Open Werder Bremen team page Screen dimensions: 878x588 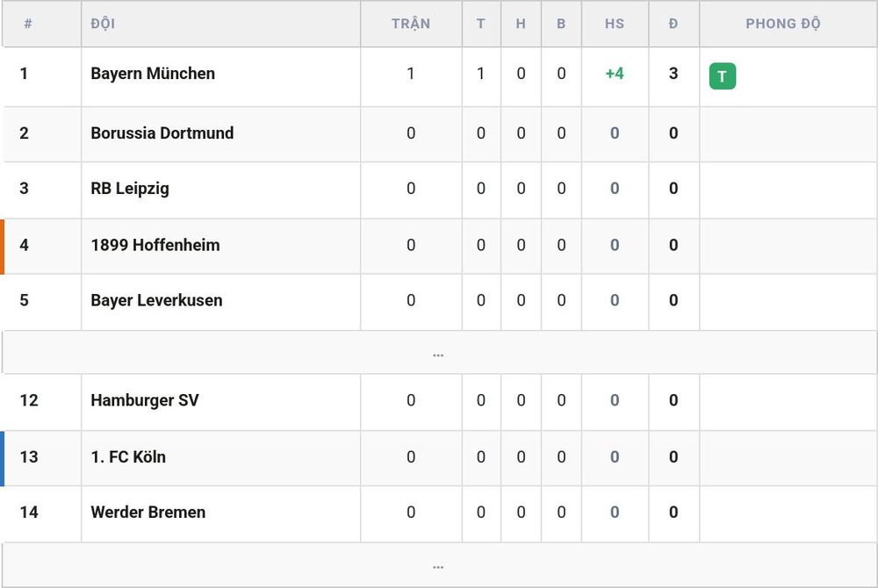pos(148,513)
